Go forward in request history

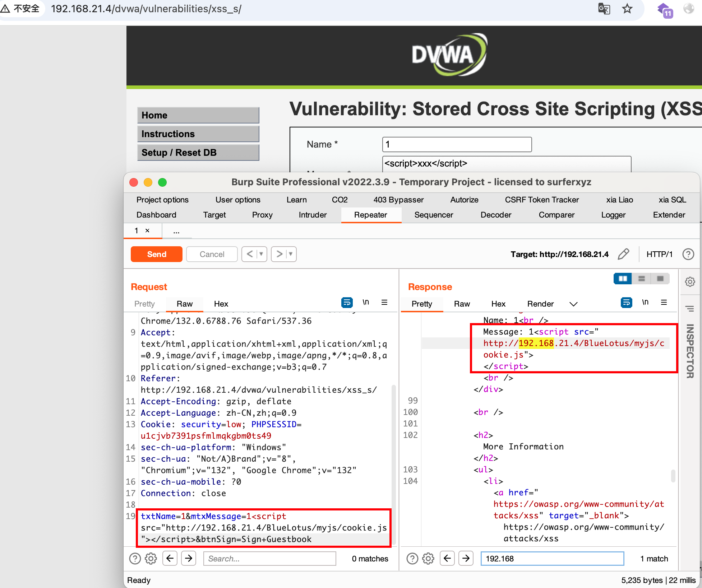[279, 254]
